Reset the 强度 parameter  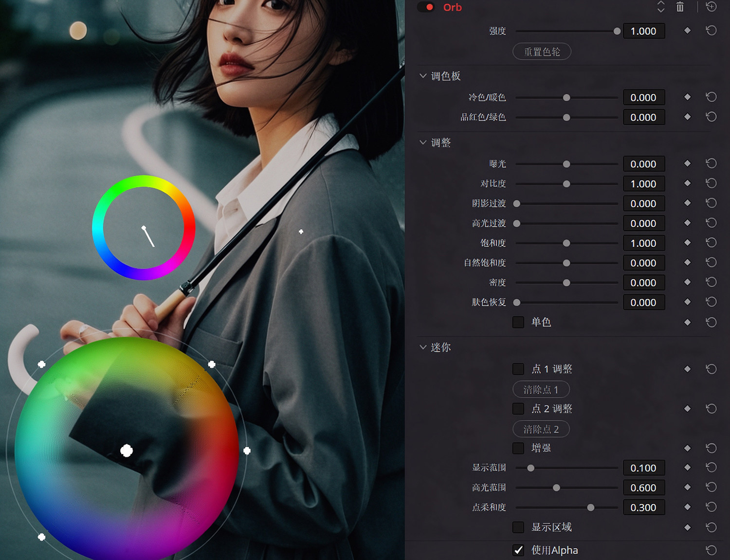point(711,31)
